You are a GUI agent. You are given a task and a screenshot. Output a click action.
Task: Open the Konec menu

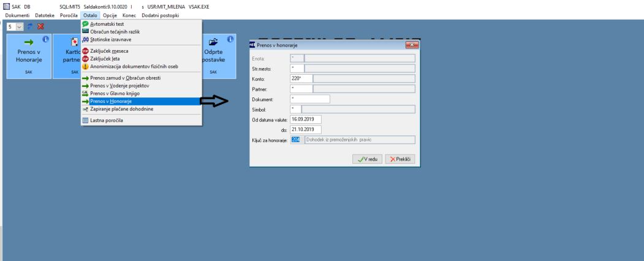(129, 15)
